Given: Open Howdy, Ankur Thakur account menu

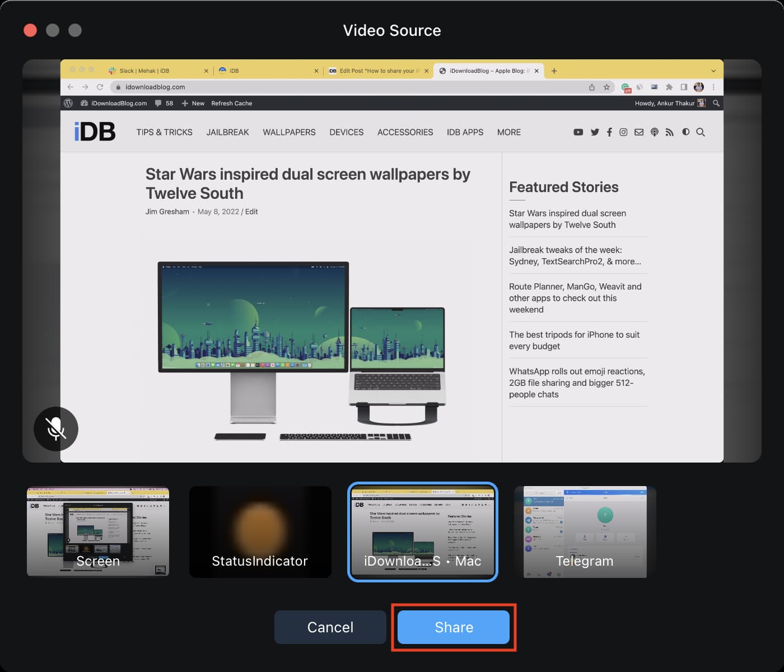Looking at the screenshot, I should tap(670, 103).
